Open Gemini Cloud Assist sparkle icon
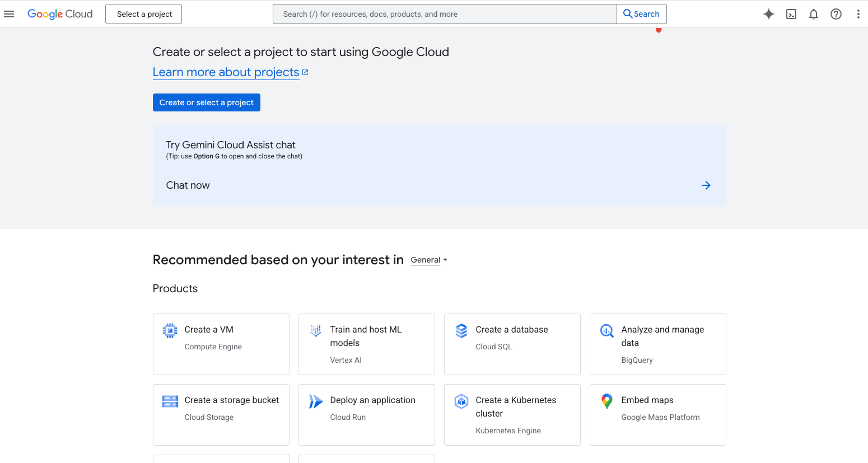Image resolution: width=868 pixels, height=463 pixels. (x=769, y=14)
